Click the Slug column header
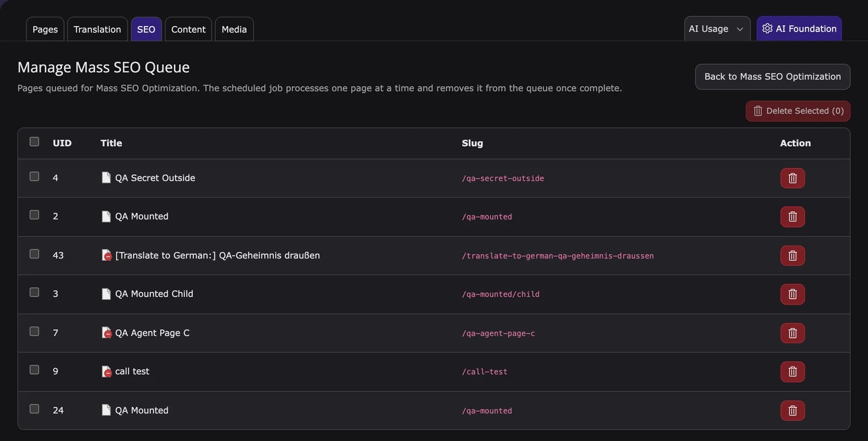 [472, 143]
